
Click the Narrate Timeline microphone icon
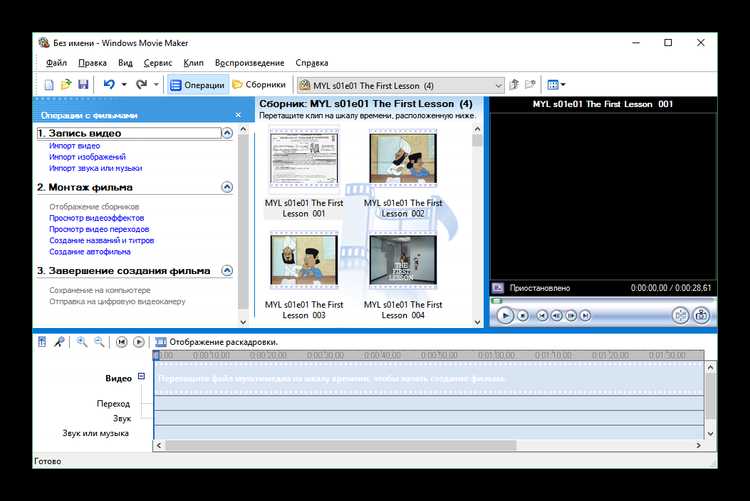coord(59,342)
